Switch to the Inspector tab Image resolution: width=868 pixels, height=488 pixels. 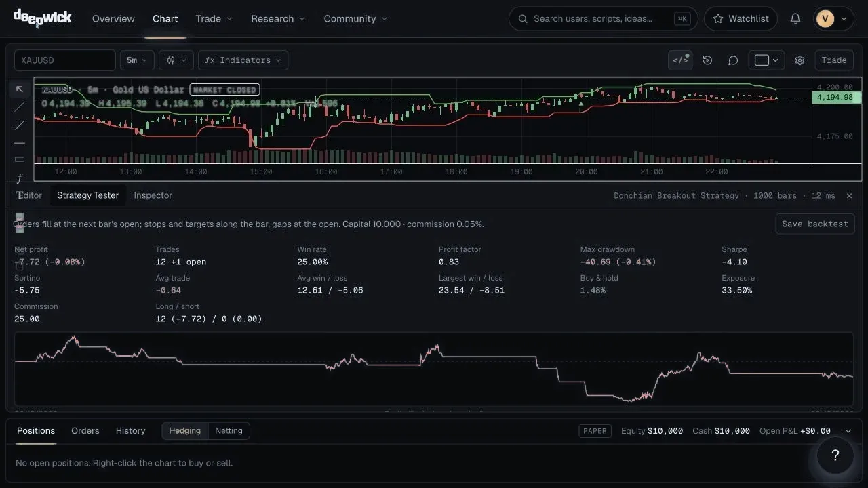click(x=153, y=195)
